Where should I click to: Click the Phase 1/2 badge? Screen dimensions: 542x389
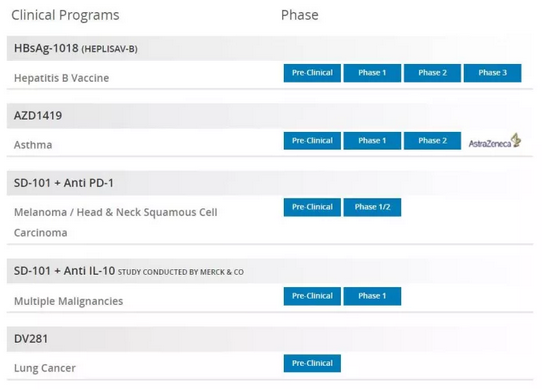pyautogui.click(x=372, y=207)
